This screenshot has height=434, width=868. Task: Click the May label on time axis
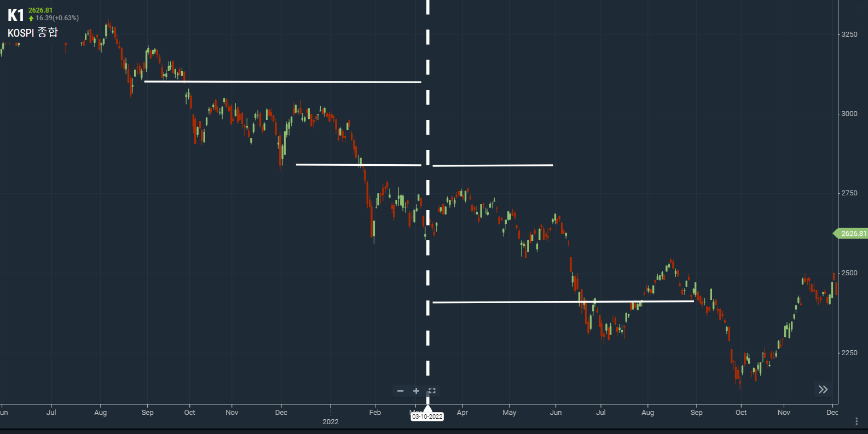coord(510,413)
